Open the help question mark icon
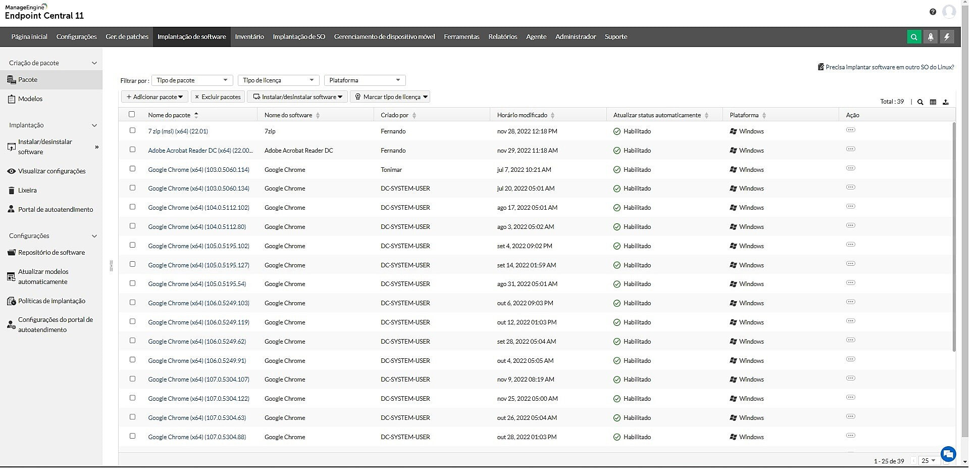 coord(933,12)
